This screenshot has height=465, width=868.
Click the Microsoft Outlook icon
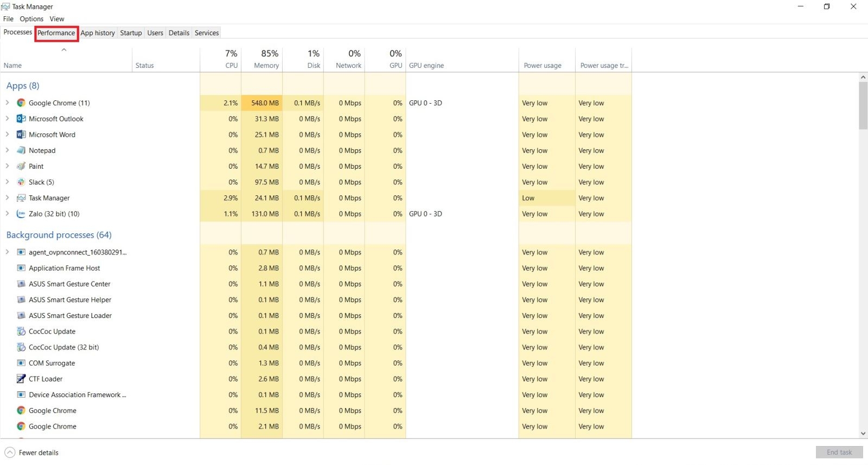(21, 119)
